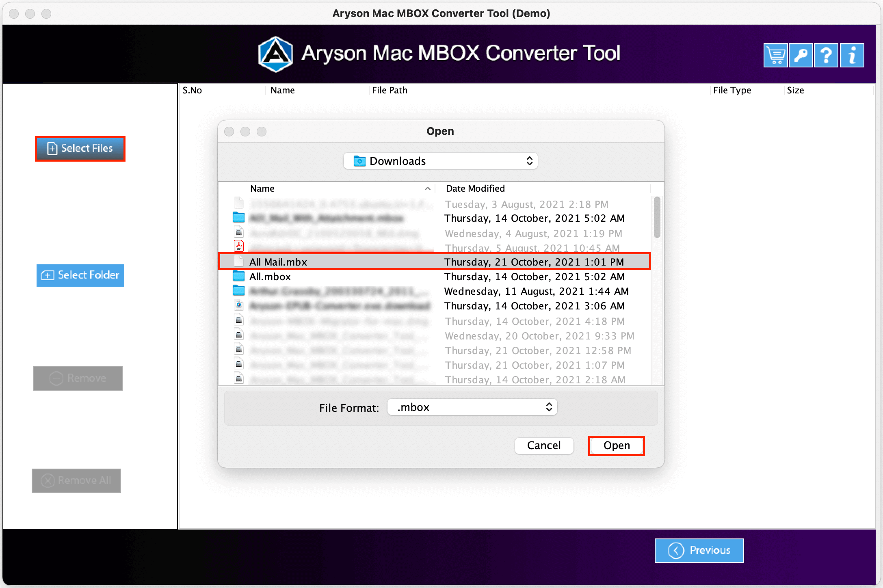Click the file icon beside All Mail.mbx
Viewport: 883px width, 588px height.
click(239, 261)
